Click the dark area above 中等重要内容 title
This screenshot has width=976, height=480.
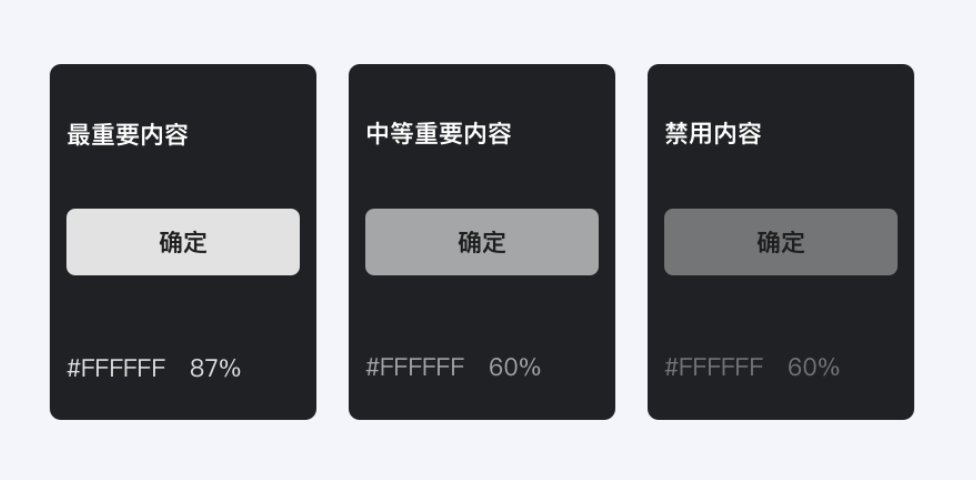482,90
